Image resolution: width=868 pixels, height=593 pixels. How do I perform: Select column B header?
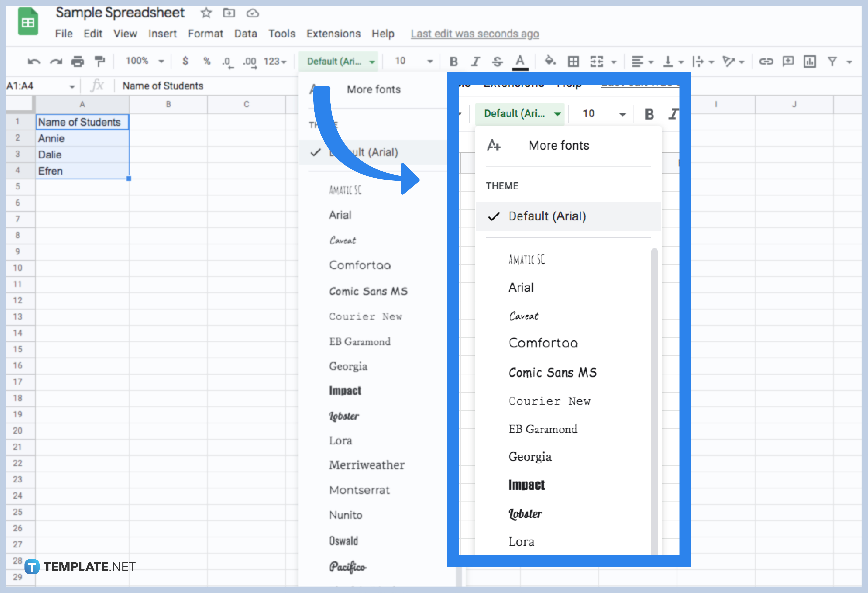click(168, 104)
